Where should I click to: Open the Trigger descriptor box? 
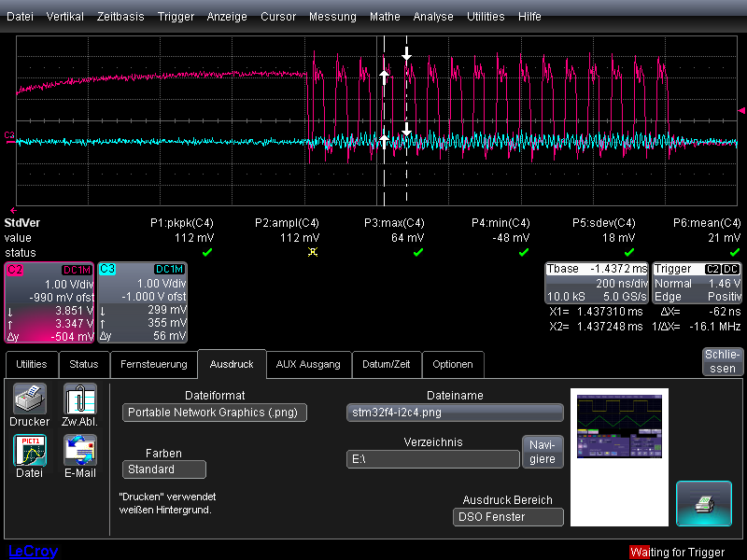click(697, 283)
